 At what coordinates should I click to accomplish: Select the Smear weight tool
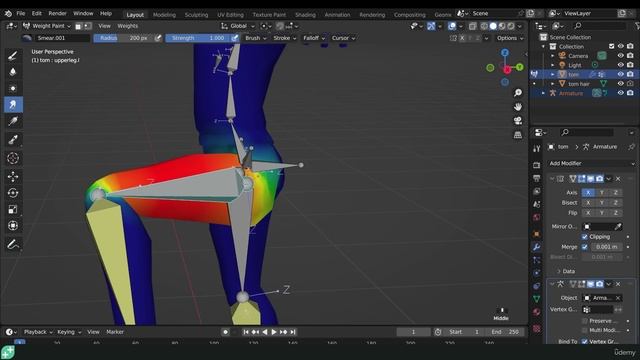13,104
